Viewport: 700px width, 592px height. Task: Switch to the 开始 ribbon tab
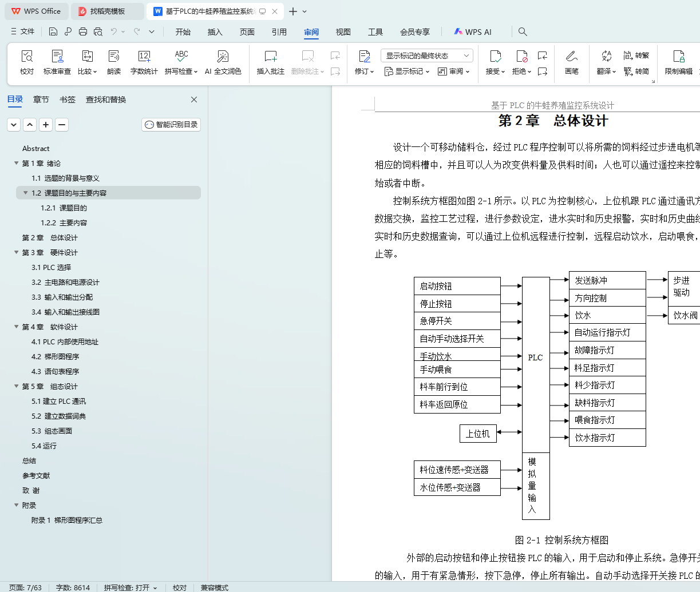pos(183,32)
